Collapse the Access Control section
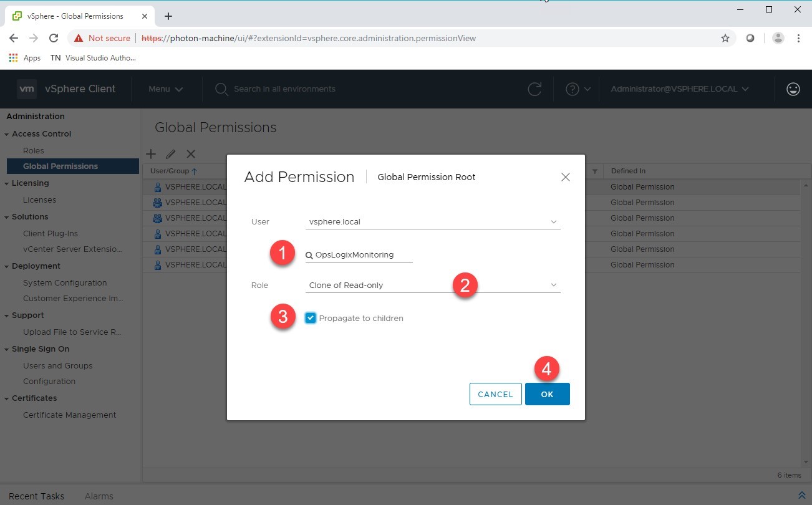This screenshot has width=812, height=505. pyautogui.click(x=7, y=134)
